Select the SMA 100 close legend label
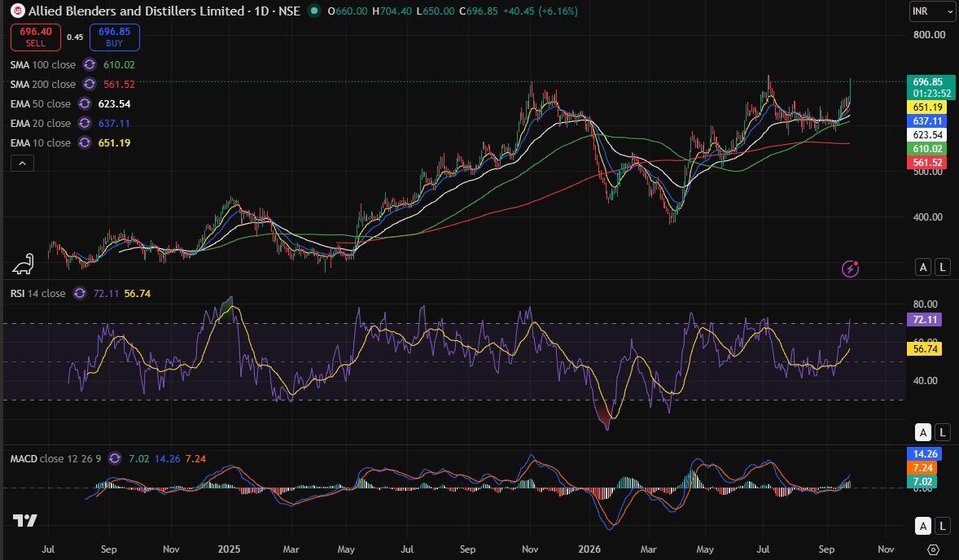This screenshot has height=560, width=959. tap(43, 65)
